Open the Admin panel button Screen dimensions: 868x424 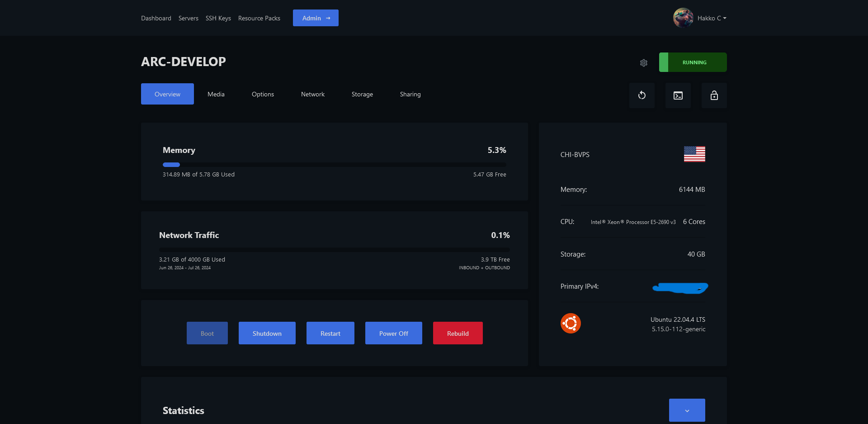click(x=316, y=18)
